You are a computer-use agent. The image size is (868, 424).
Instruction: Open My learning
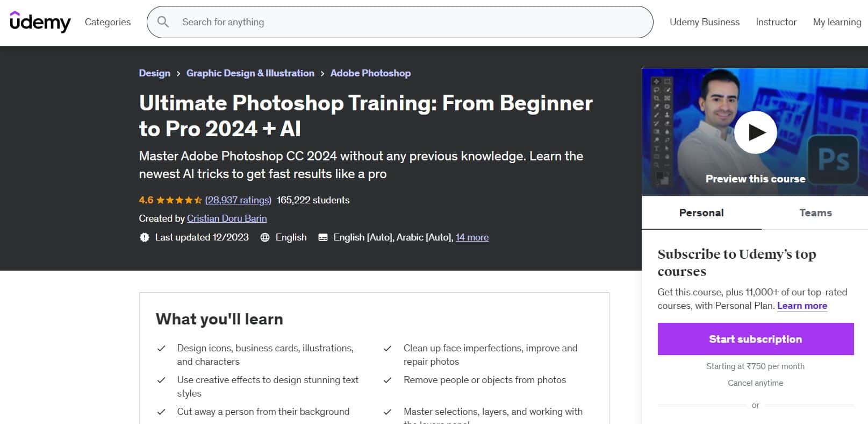coord(837,22)
